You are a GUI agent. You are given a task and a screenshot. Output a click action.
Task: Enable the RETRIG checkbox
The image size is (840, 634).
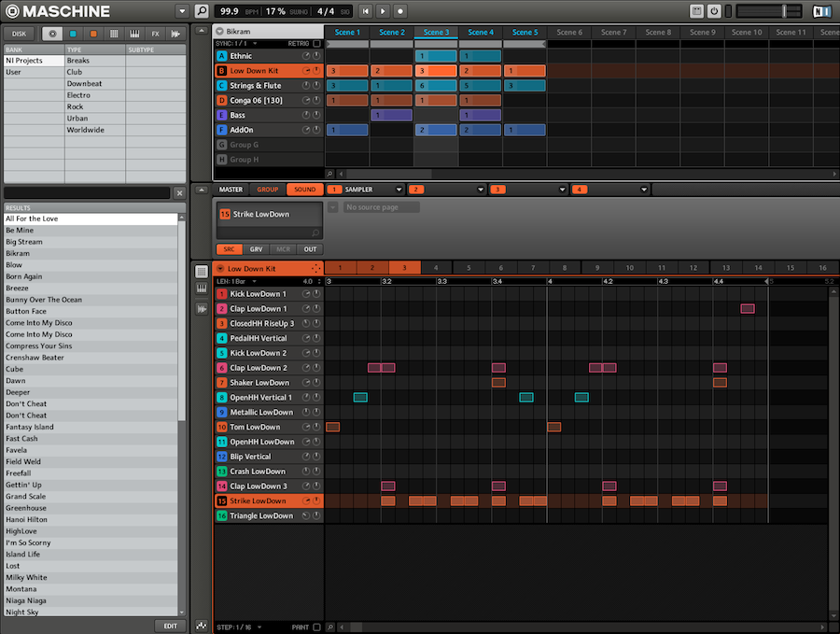316,43
